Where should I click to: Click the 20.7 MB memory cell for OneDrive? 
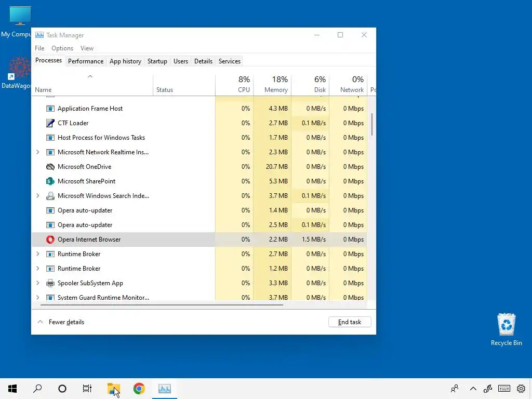272,167
